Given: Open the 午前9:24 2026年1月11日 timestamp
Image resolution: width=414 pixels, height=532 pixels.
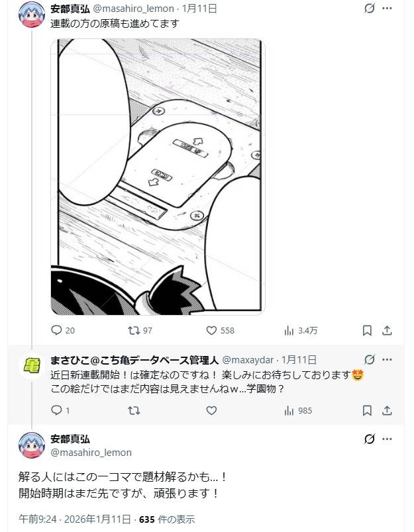Looking at the screenshot, I should tap(75, 519).
